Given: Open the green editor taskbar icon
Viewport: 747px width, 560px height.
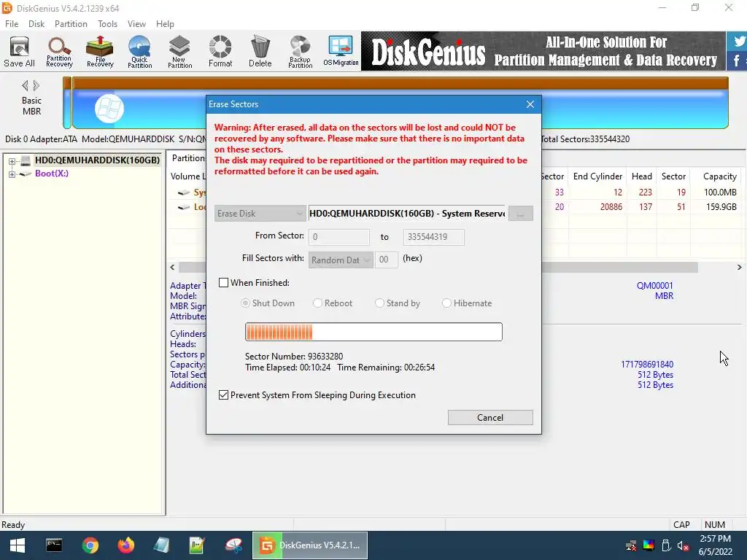Looking at the screenshot, I should pos(197,545).
